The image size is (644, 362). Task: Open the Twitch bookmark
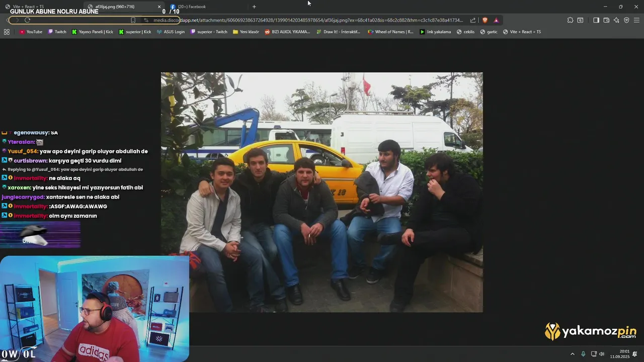[x=57, y=32]
